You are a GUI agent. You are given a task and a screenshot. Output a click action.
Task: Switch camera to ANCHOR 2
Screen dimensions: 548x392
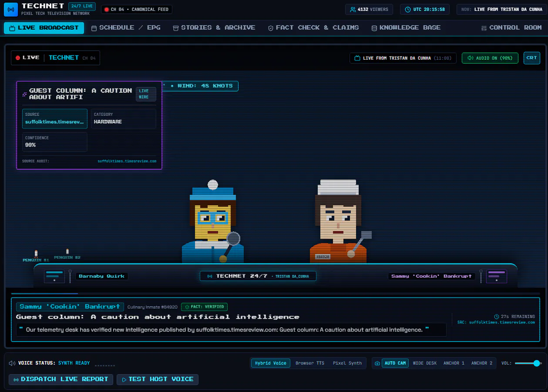click(x=482, y=363)
